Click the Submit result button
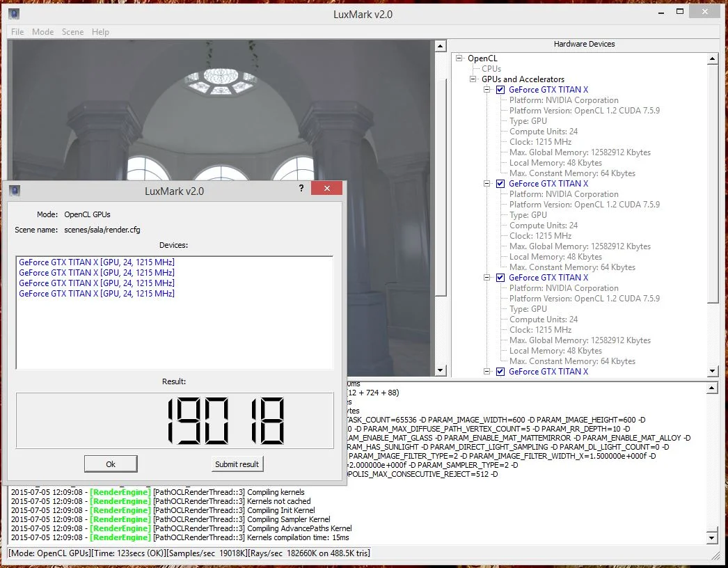The width and height of the screenshot is (728, 568). [x=237, y=464]
